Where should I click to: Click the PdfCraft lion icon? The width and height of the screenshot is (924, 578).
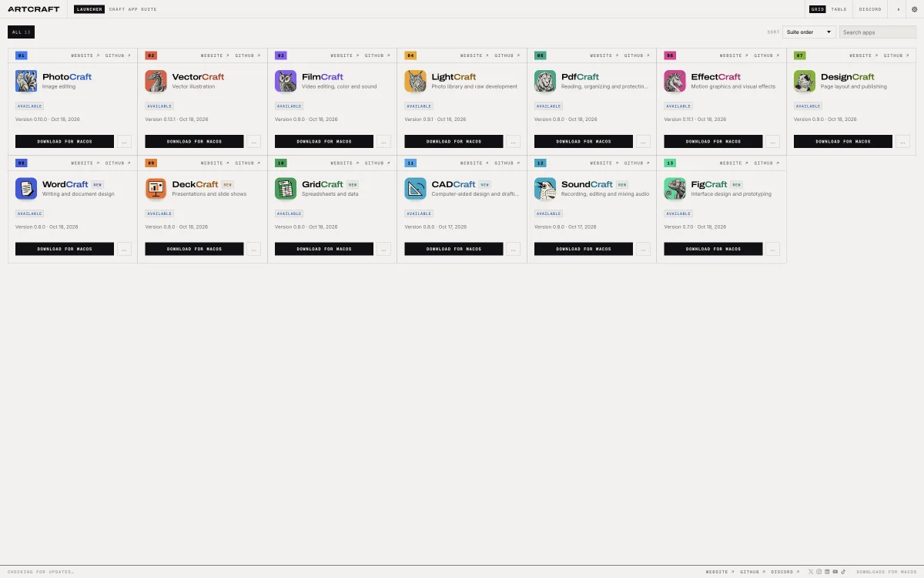click(x=545, y=81)
